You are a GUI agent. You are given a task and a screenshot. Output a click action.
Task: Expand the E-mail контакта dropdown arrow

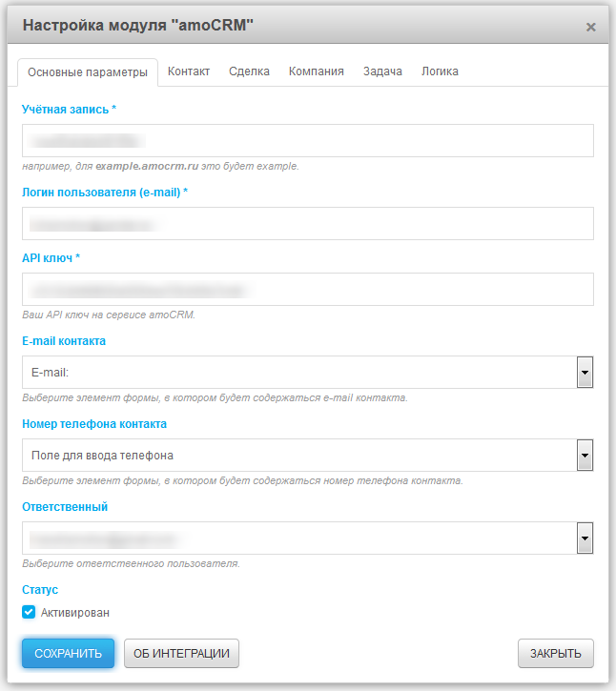tap(585, 373)
